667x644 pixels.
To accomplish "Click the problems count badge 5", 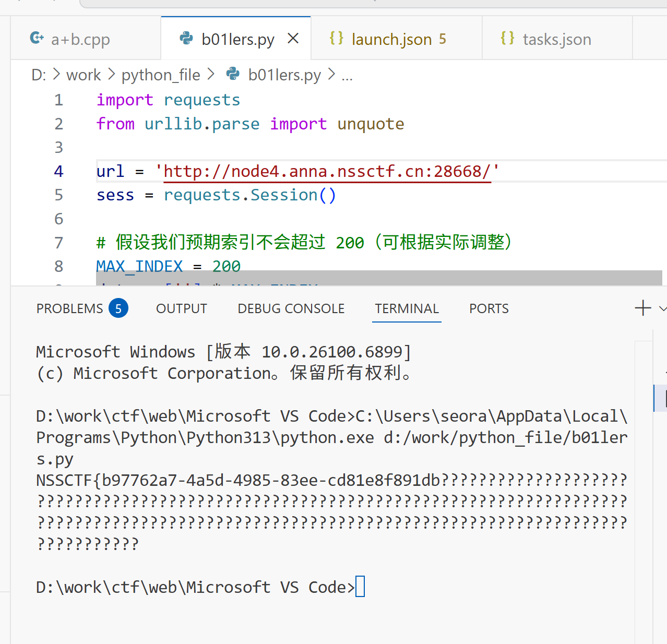I will click(x=118, y=308).
